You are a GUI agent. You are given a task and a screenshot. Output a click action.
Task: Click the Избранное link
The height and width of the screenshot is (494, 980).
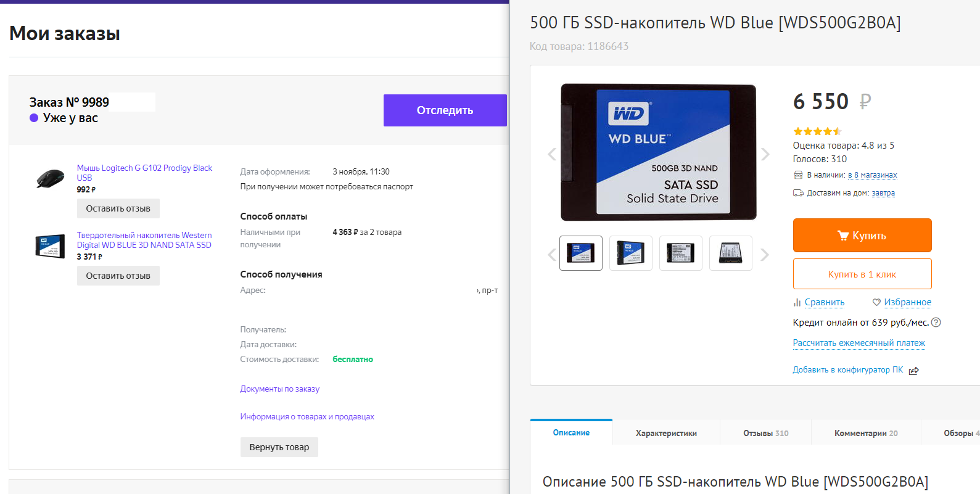coord(908,302)
